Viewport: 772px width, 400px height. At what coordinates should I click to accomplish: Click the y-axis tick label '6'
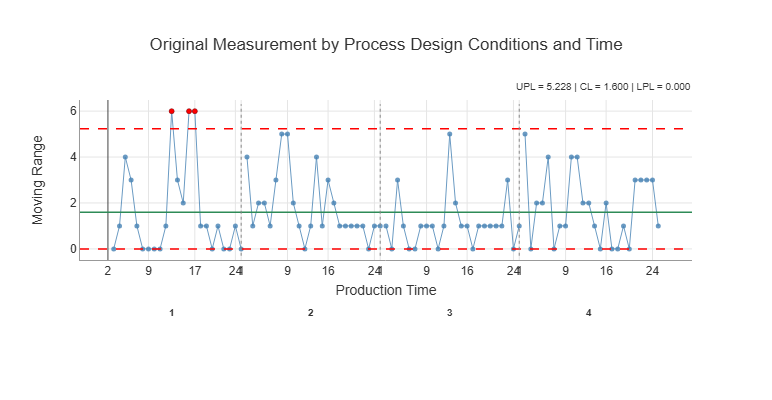click(x=73, y=111)
